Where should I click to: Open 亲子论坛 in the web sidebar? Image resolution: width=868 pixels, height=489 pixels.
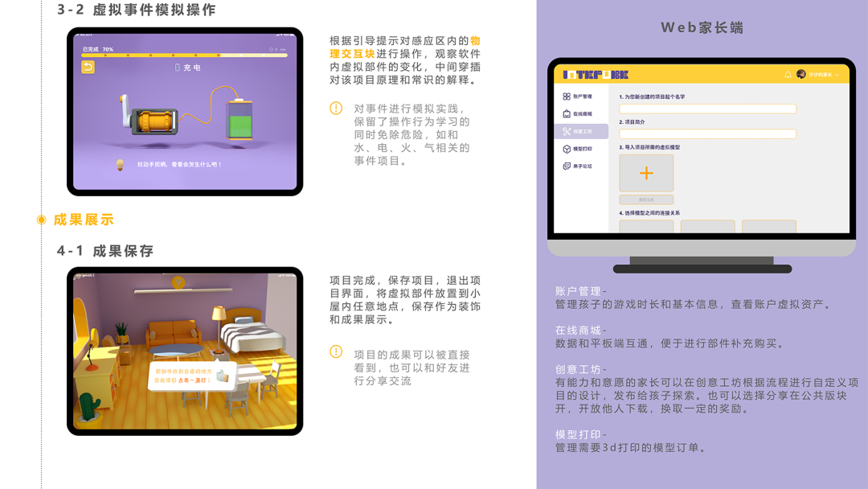click(578, 166)
